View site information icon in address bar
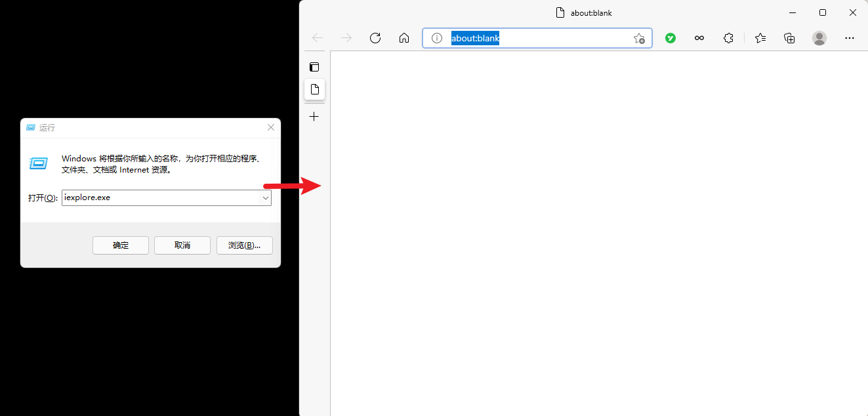The image size is (868, 416). pyautogui.click(x=437, y=38)
